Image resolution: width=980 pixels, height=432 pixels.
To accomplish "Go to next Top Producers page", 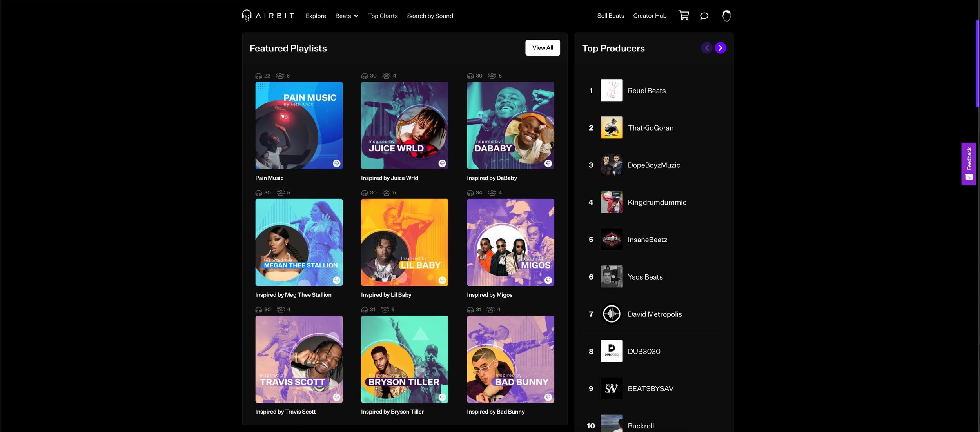I will tap(720, 48).
